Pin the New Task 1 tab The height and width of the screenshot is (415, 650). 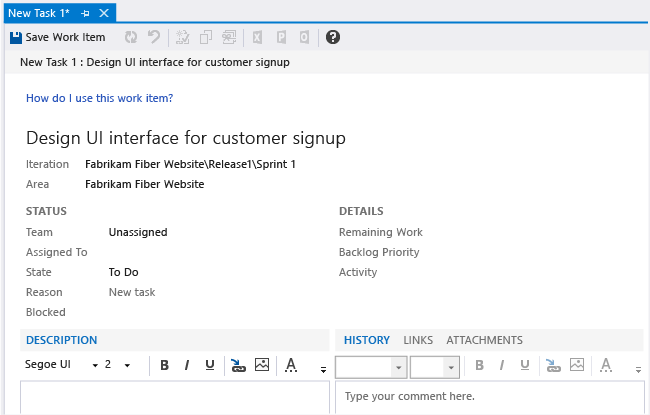(x=85, y=13)
